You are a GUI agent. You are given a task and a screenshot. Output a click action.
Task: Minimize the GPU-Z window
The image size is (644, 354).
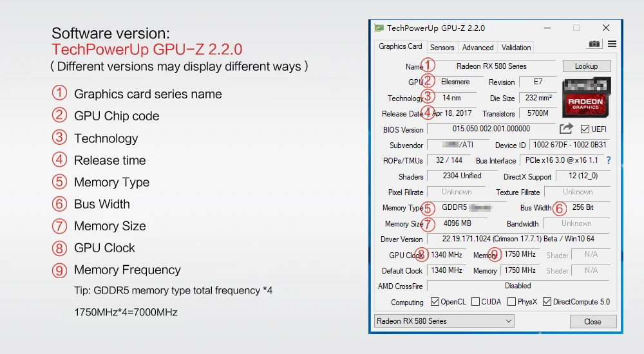(547, 28)
